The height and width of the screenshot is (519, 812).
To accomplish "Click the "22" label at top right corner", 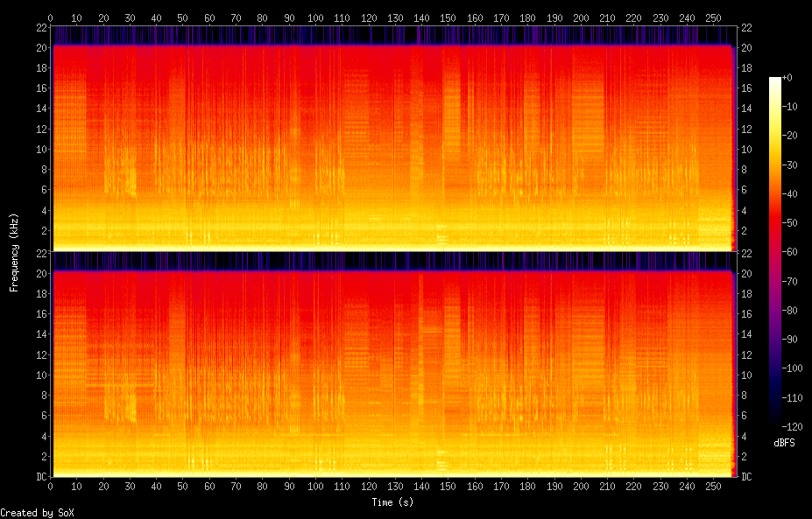I will pyautogui.click(x=746, y=27).
